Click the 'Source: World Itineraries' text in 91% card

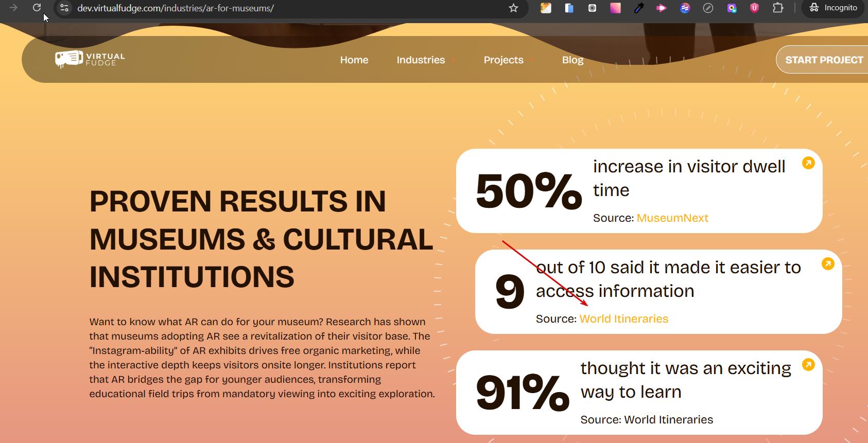tap(647, 420)
